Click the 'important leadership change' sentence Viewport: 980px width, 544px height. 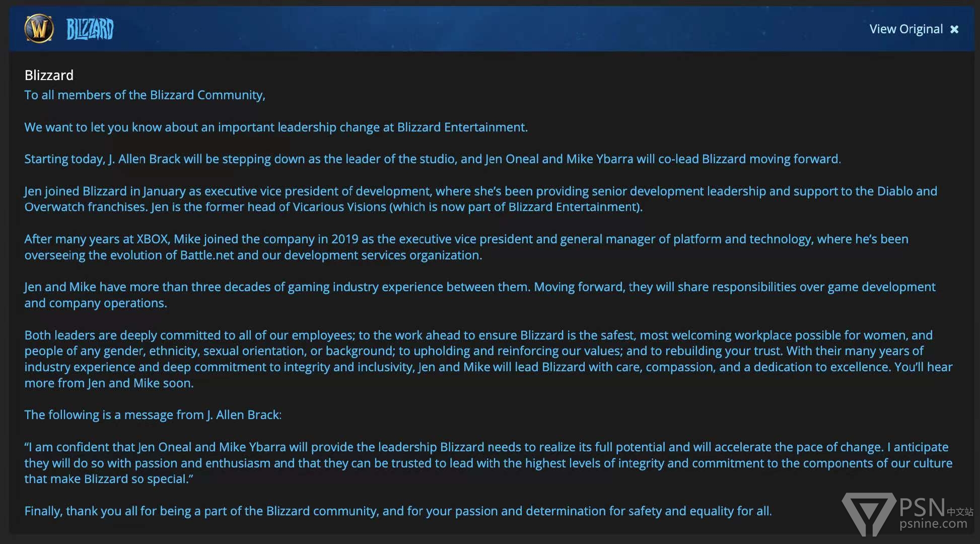click(276, 127)
